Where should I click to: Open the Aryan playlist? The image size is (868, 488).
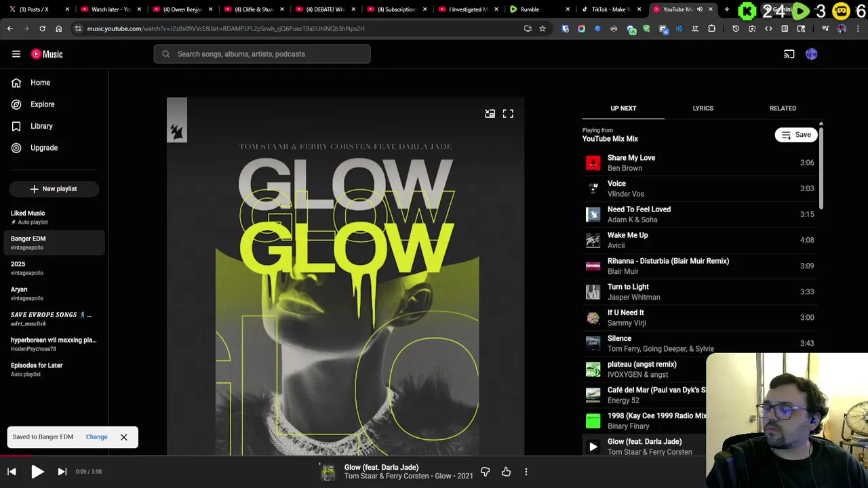pyautogui.click(x=54, y=293)
